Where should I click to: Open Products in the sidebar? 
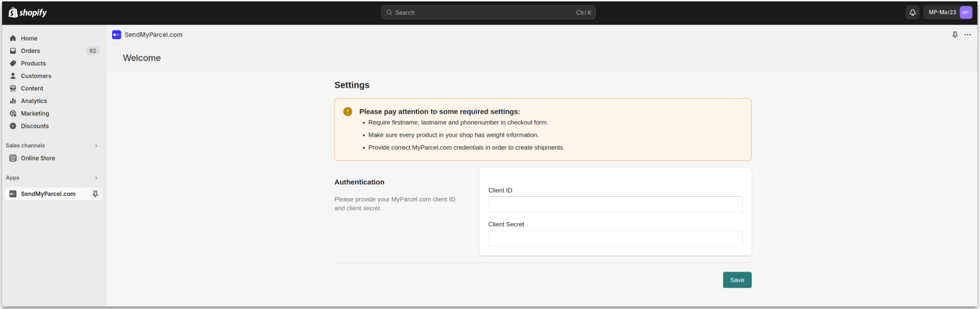tap(33, 64)
